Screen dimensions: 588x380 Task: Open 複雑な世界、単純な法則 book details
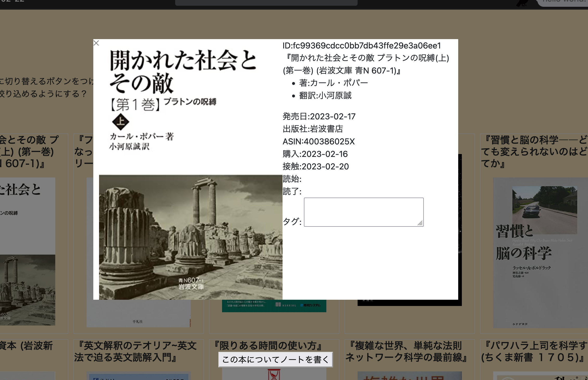(408, 350)
